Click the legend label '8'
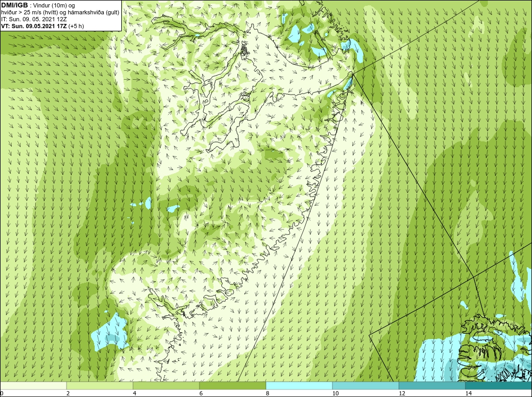Screen dimensions: 532x397 (268, 393)
